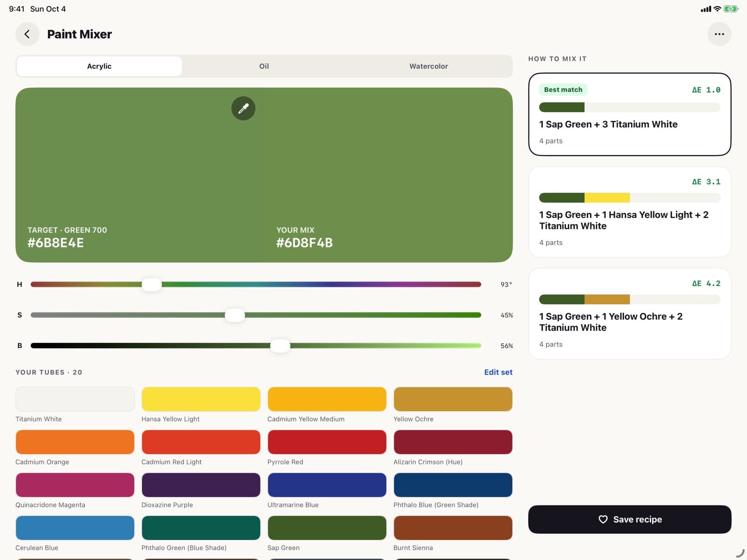Image resolution: width=747 pixels, height=560 pixels.
Task: Click the ΔE 3.1 score
Action: 706,182
